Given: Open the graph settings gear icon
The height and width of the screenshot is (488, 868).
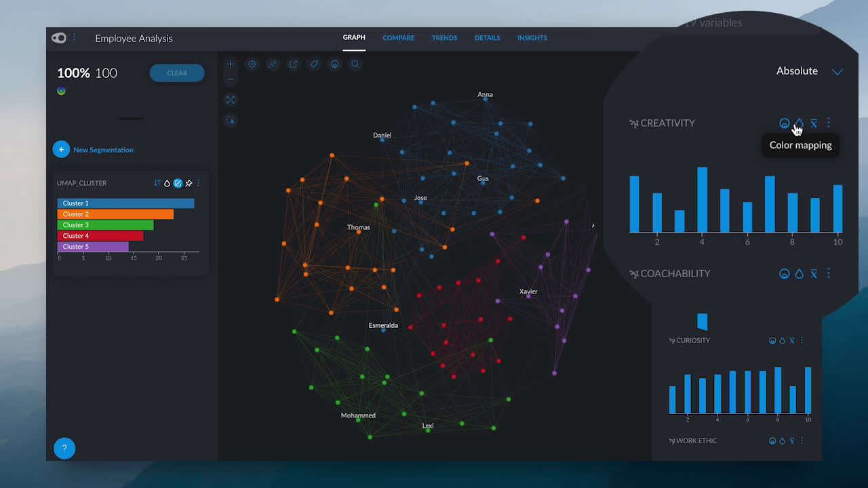Looking at the screenshot, I should (252, 64).
